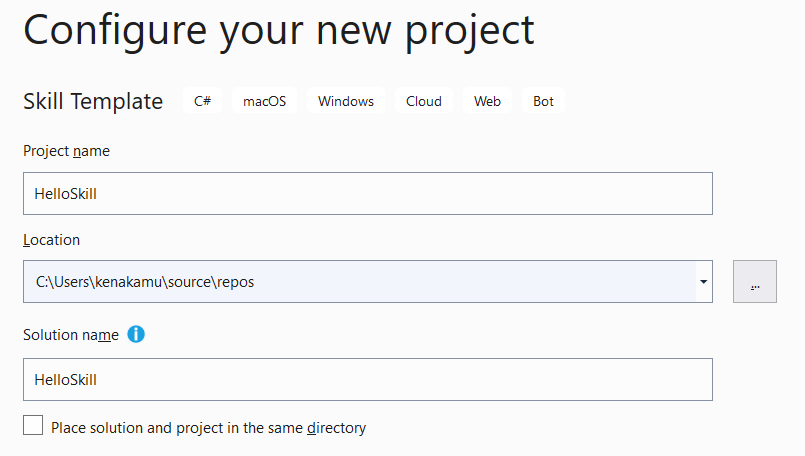
Task: Click the same directory checkbox label text
Action: (208, 428)
